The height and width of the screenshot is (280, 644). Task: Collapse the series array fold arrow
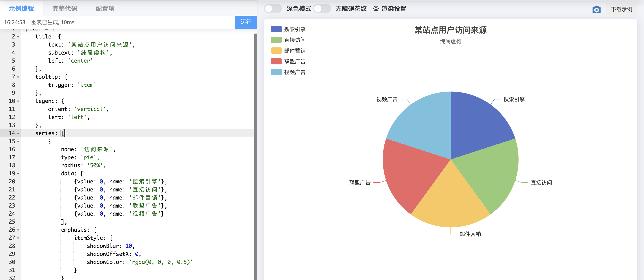(x=18, y=134)
